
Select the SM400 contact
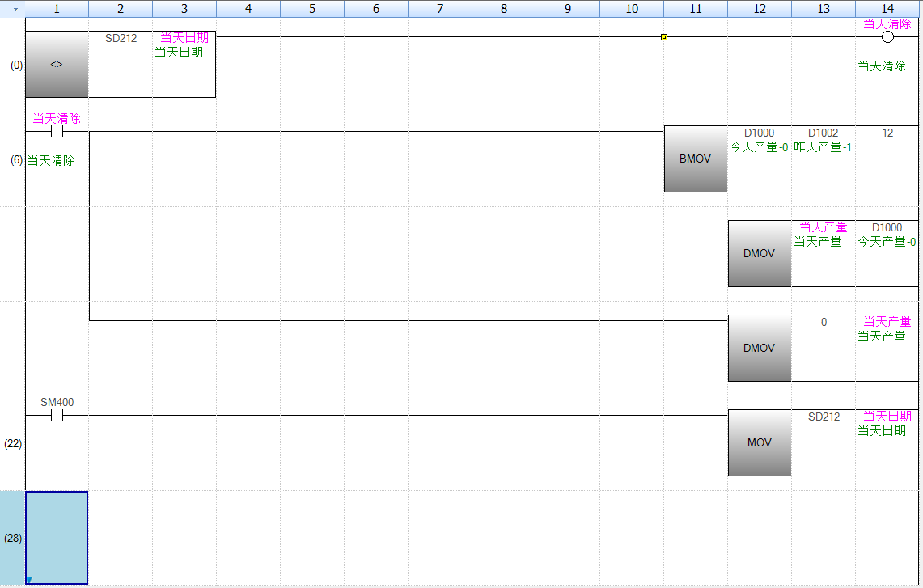tap(57, 416)
